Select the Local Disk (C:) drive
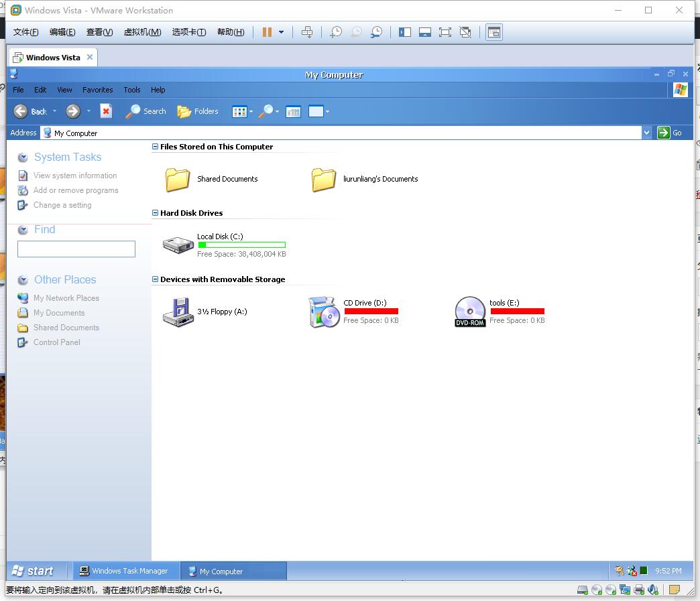 [224, 245]
